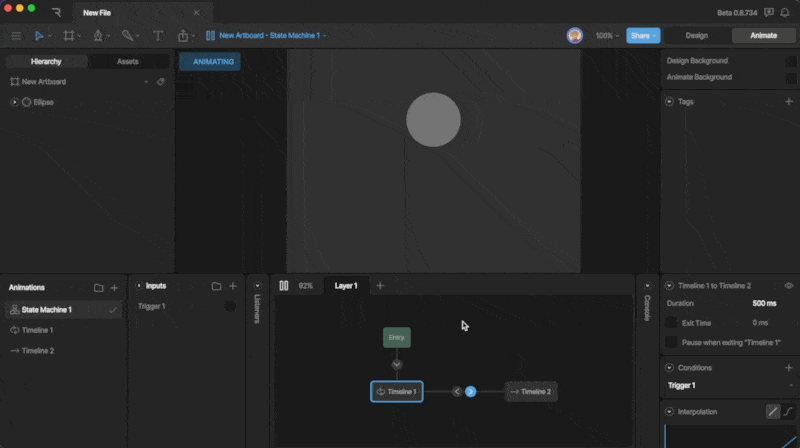Open the feedback chat icon
The height and width of the screenshot is (448, 800).
point(769,13)
